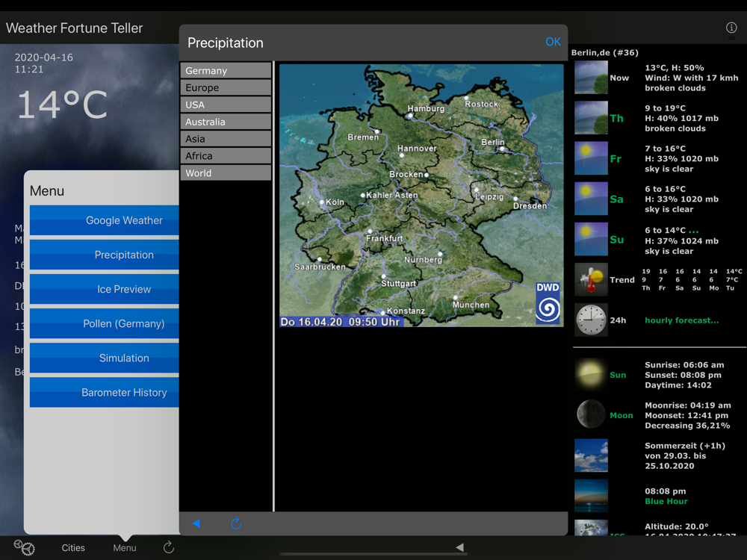Click the Moonrise: 04:19 am line

coord(687,405)
